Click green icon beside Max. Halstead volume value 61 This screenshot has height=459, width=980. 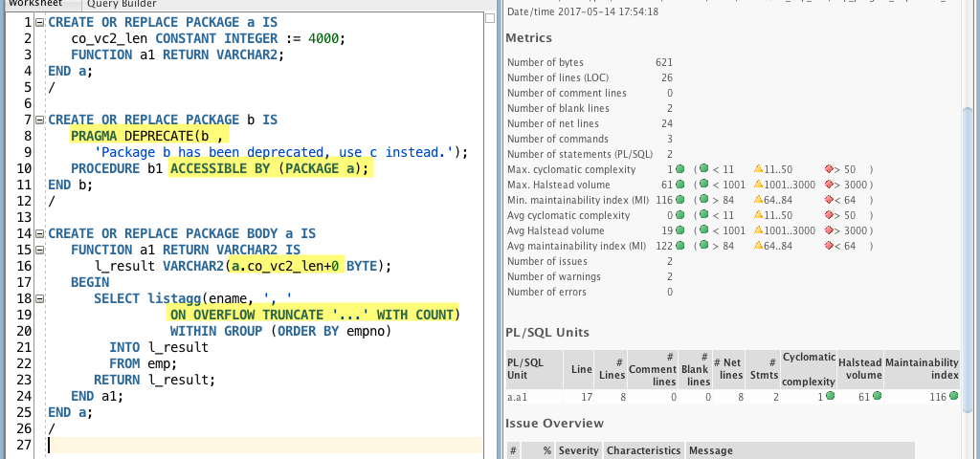(x=680, y=185)
